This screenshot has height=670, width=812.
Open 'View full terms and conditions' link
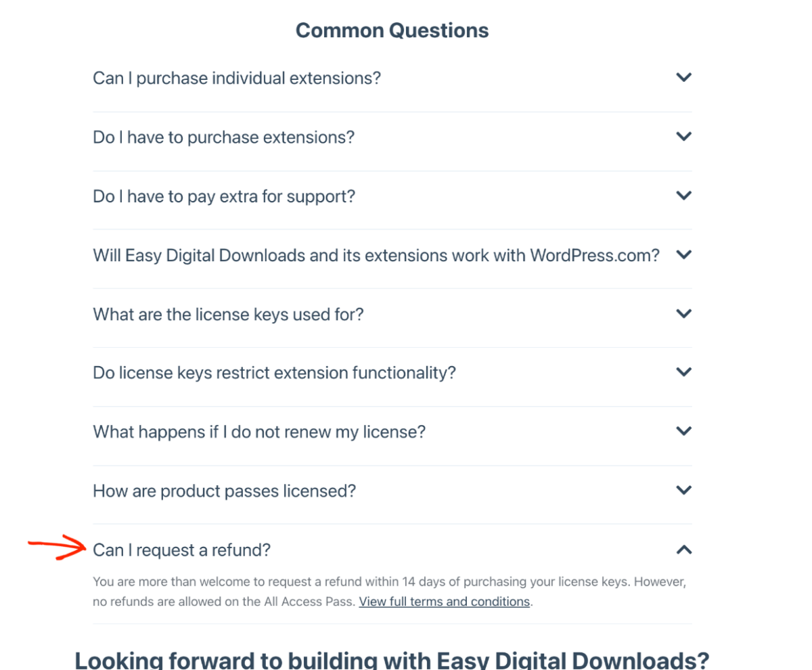(x=444, y=601)
